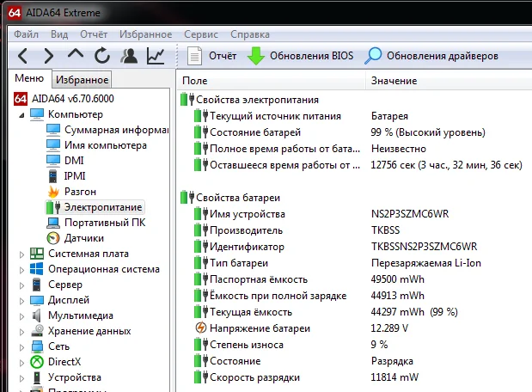The height and width of the screenshot is (392, 532).
Task: Click the Портативный ПК laptop icon
Action: click(x=53, y=223)
